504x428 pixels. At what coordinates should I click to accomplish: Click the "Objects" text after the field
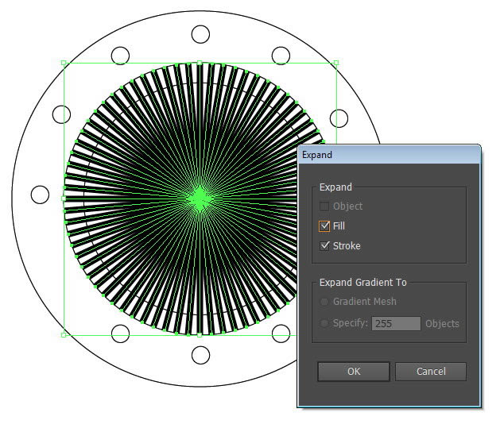click(442, 324)
